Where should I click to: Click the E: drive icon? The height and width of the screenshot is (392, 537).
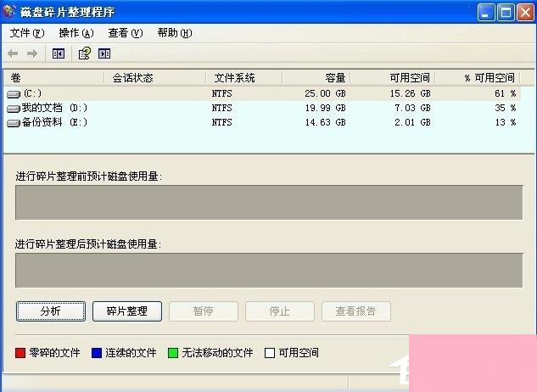14,123
